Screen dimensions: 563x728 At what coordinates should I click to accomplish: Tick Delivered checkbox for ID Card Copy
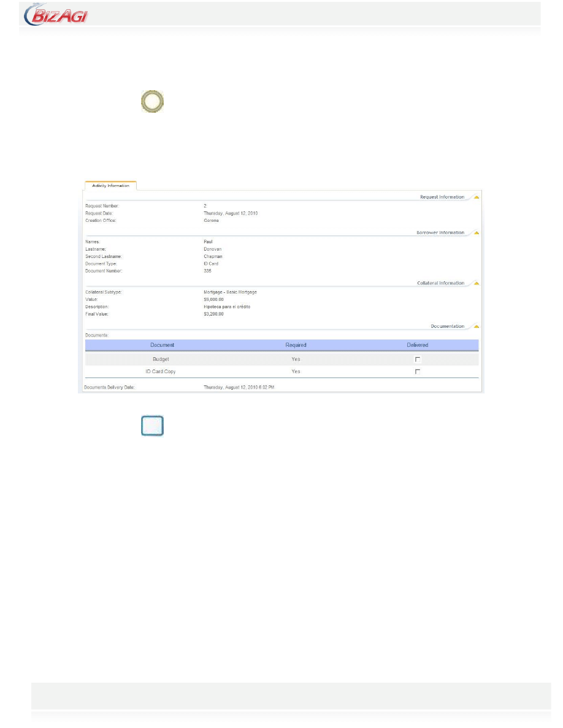[418, 371]
